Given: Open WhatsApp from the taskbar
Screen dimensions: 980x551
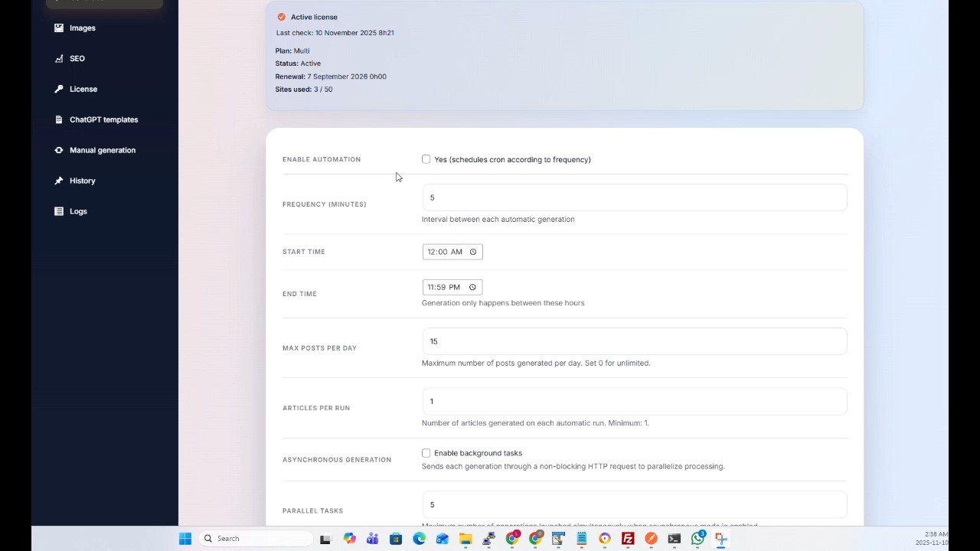Looking at the screenshot, I should pos(697,539).
